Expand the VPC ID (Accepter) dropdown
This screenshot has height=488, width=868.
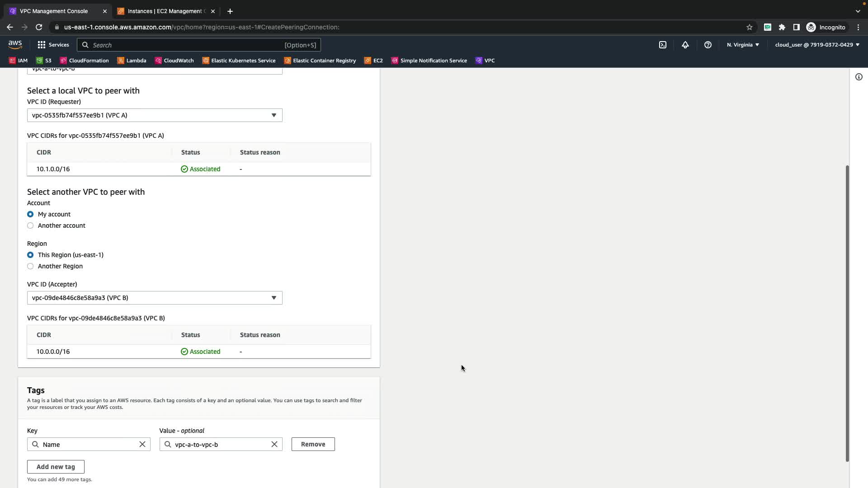click(155, 298)
